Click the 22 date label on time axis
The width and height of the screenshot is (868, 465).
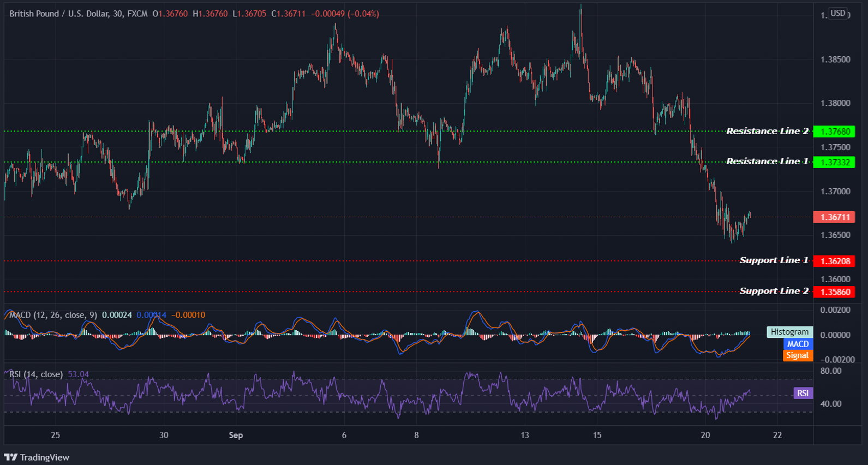(777, 435)
